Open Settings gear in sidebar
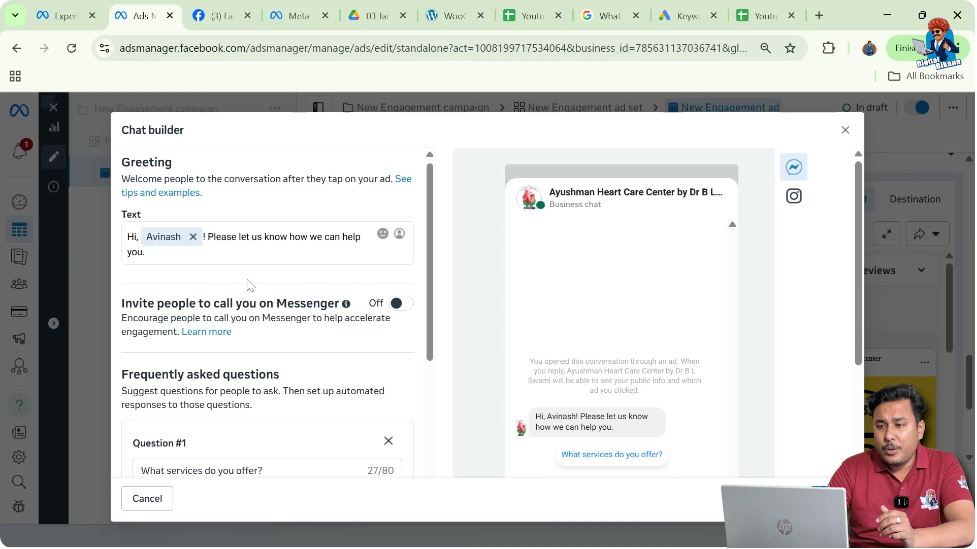 coord(19,457)
